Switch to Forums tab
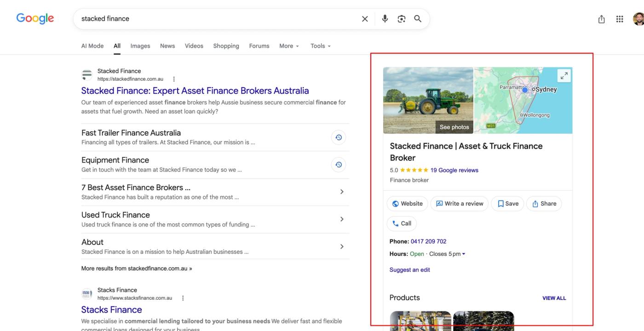644x331 pixels. tap(259, 46)
